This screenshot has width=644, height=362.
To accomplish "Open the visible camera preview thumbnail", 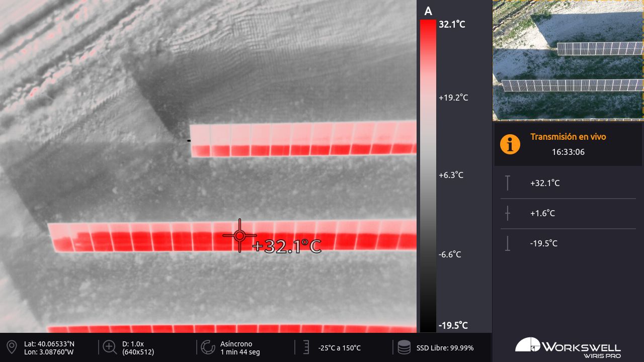I will (568, 60).
